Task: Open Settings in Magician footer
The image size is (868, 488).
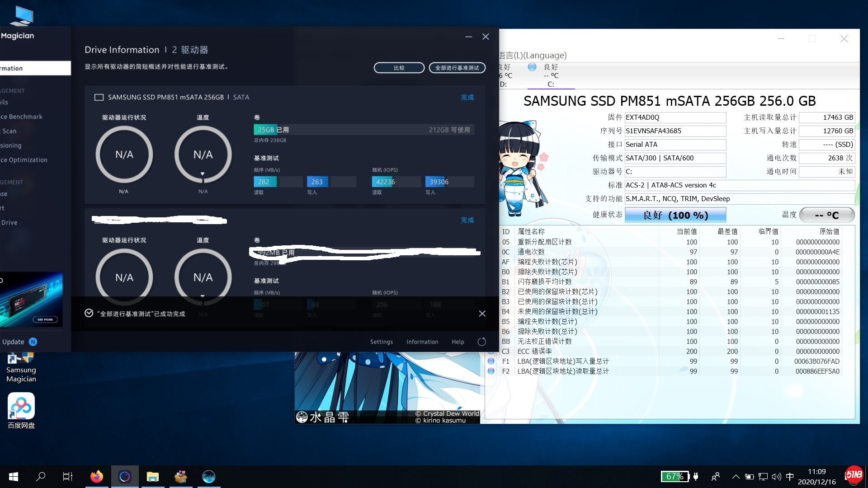Action: click(x=381, y=342)
